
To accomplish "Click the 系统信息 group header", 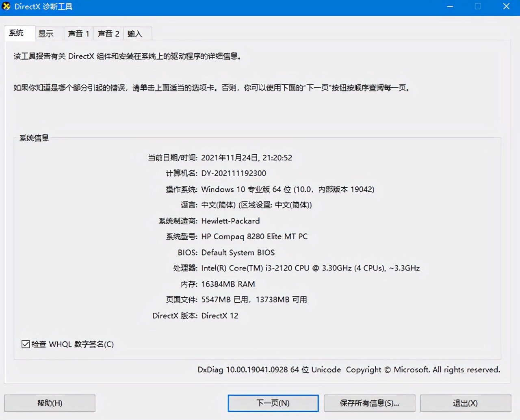I will pyautogui.click(x=33, y=138).
